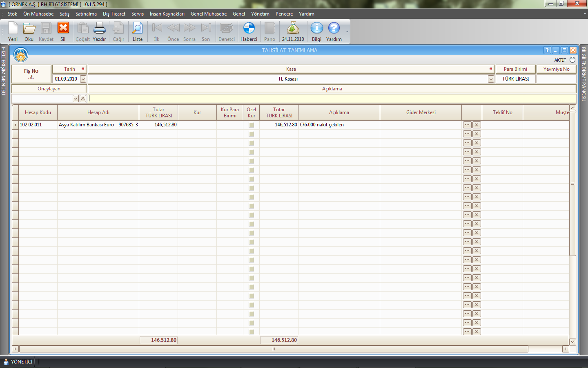588x368 pixels.
Task: Click the Yardım help icon in toolbar
Action: (x=334, y=29)
